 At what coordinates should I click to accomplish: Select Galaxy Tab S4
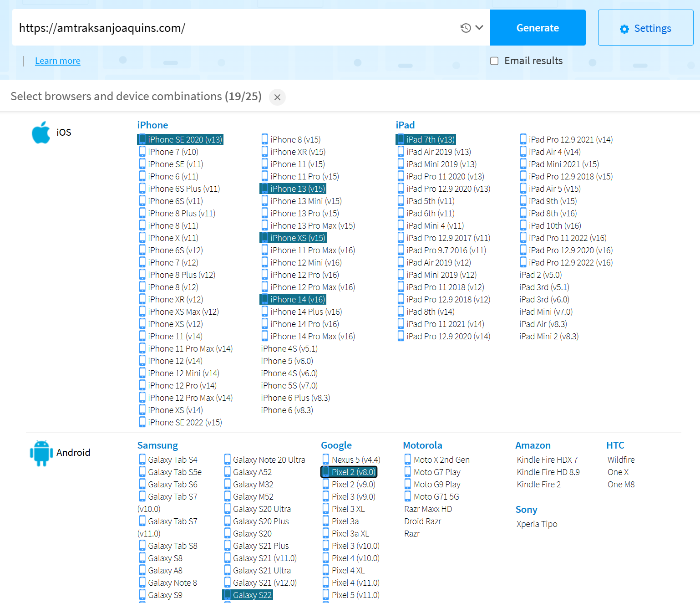point(168,460)
